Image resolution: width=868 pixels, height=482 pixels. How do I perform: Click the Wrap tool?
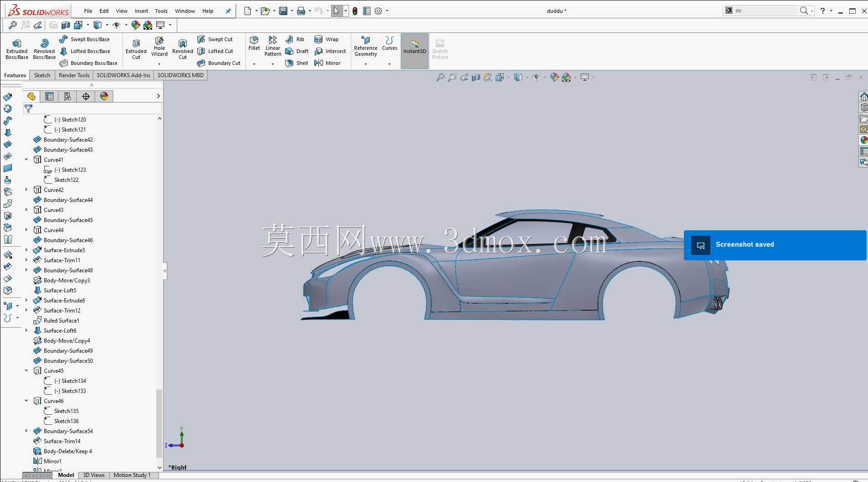[x=326, y=39]
